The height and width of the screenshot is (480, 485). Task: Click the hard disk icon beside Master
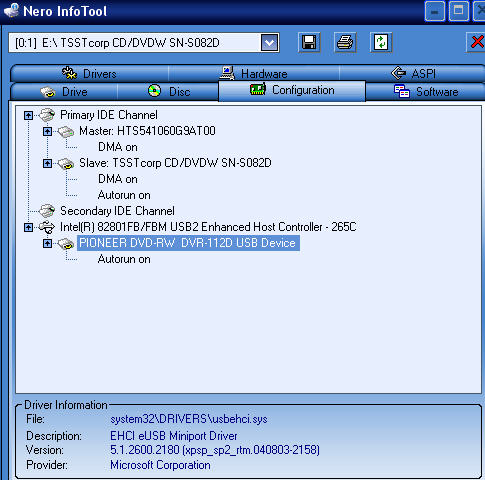click(x=66, y=131)
